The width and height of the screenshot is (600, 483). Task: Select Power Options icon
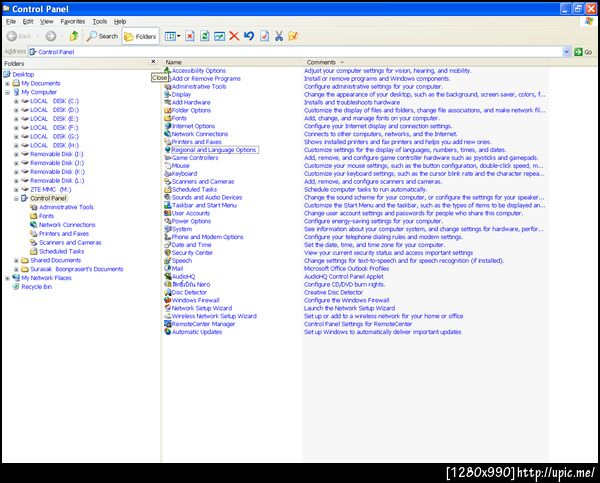(167, 221)
